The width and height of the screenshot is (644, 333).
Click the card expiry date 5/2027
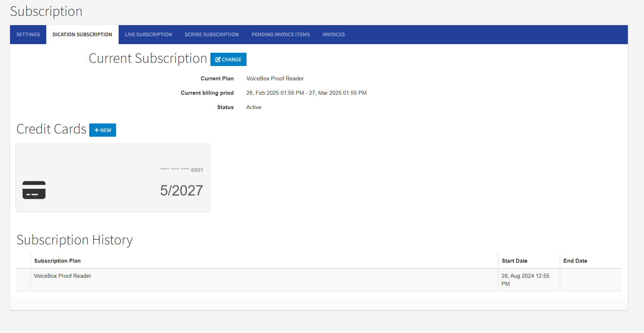181,191
